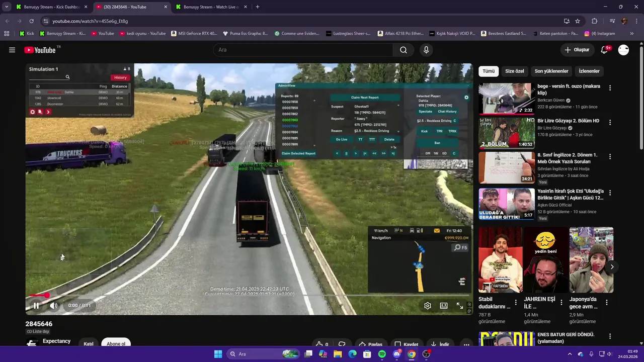Open the kedi oyunu YouTube bookmark
Image resolution: width=644 pixels, height=362 pixels.
[142, 34]
